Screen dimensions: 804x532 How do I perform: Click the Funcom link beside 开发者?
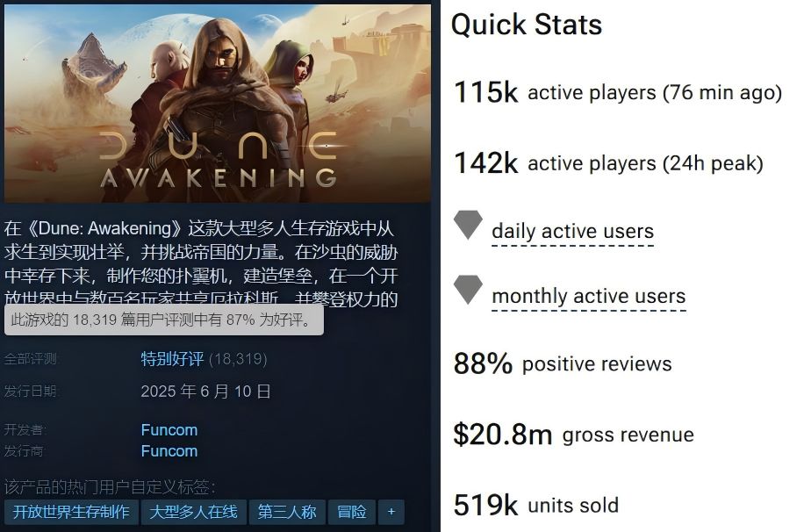pos(169,430)
